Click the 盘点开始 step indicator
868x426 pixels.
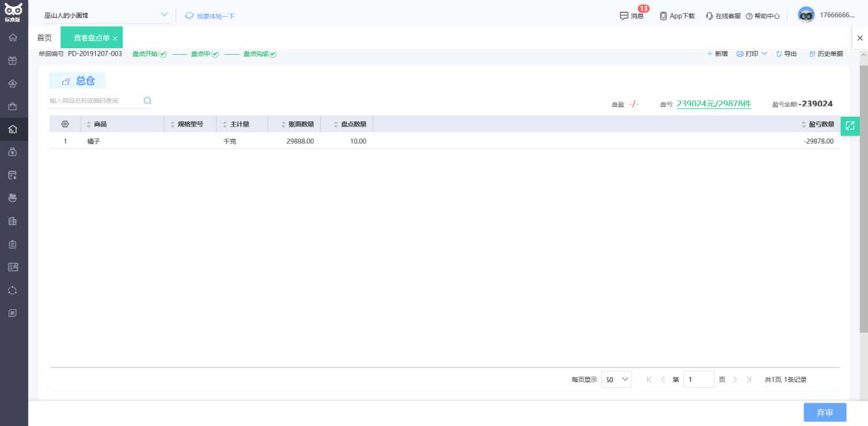(149, 53)
